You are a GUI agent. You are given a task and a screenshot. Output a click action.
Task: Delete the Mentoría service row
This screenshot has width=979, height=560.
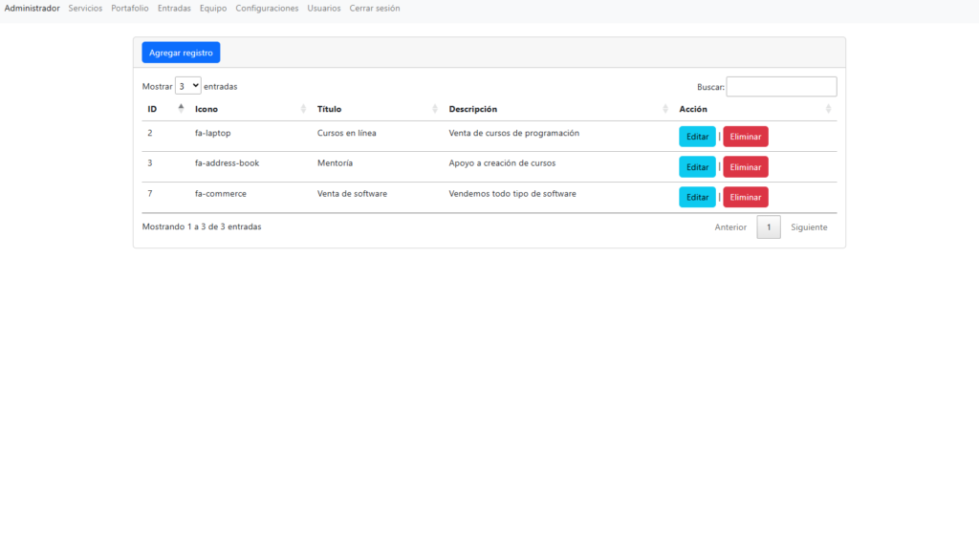tap(745, 167)
